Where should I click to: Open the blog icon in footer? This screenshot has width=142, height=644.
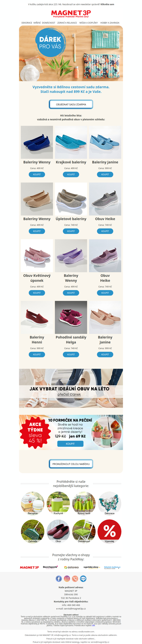point(83,579)
